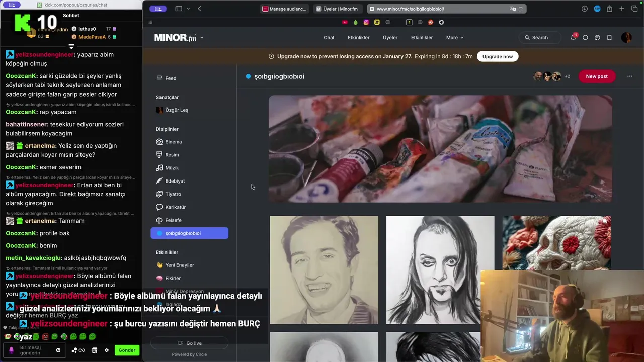Click the three-dots options beside New post
644x362 pixels.
click(x=629, y=76)
